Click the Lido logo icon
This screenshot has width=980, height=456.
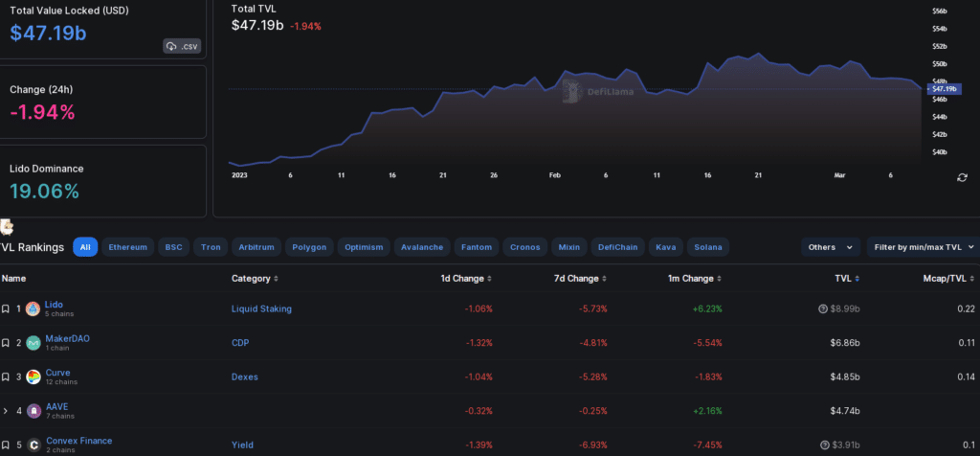pos(33,309)
